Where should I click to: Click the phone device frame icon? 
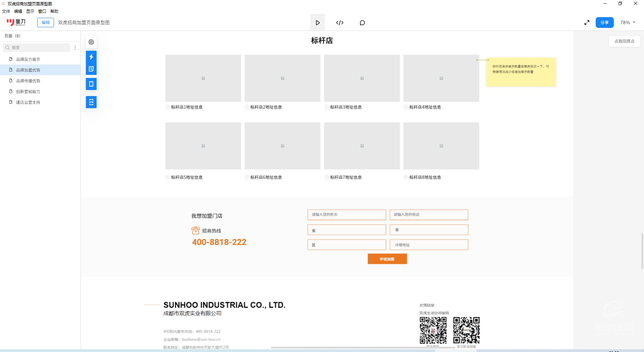coord(91,84)
